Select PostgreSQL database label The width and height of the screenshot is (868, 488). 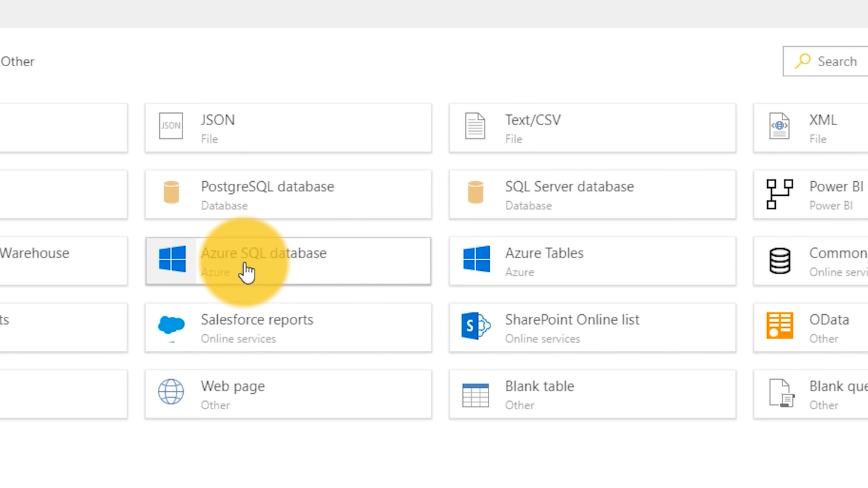coord(267,187)
